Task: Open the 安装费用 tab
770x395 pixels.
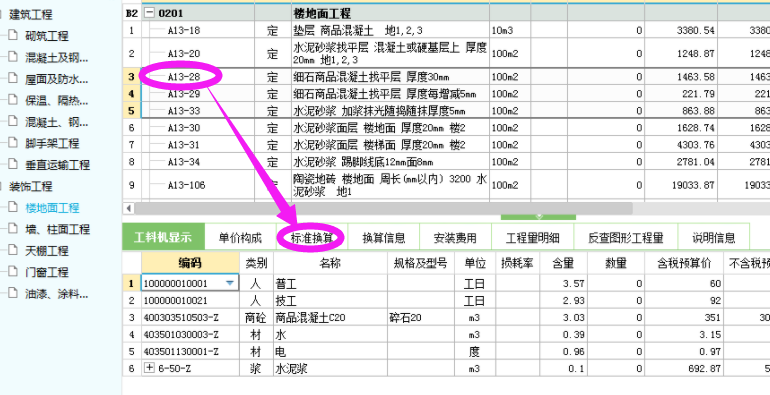Action: point(455,238)
